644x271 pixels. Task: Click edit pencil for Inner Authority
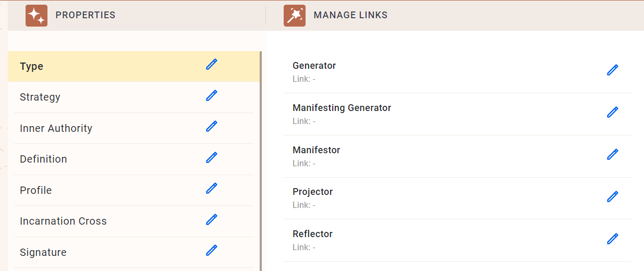click(211, 126)
